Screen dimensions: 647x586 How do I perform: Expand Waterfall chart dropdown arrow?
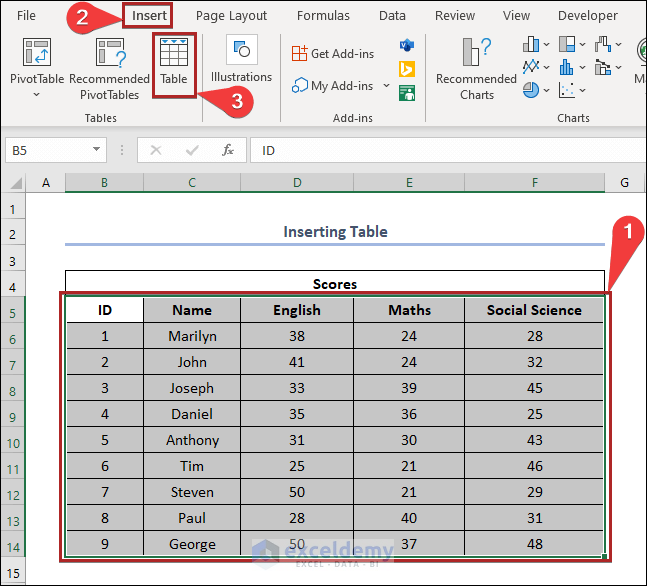pyautogui.click(x=619, y=45)
